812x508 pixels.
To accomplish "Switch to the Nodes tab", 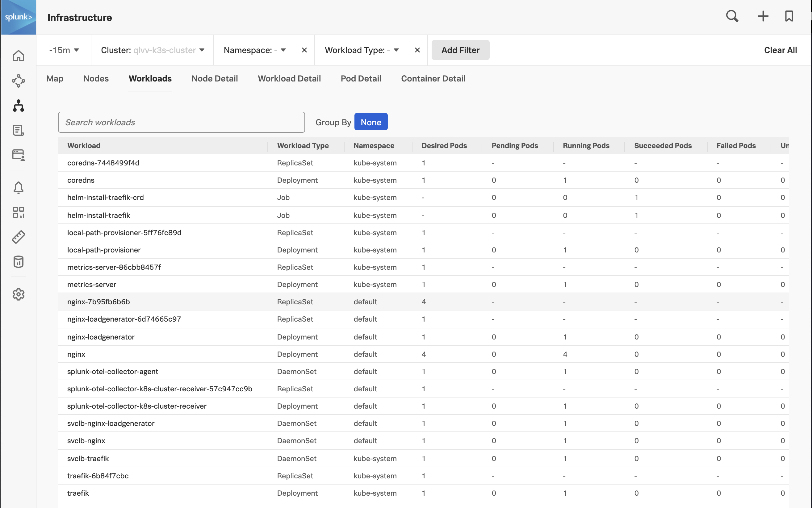I will coord(96,78).
